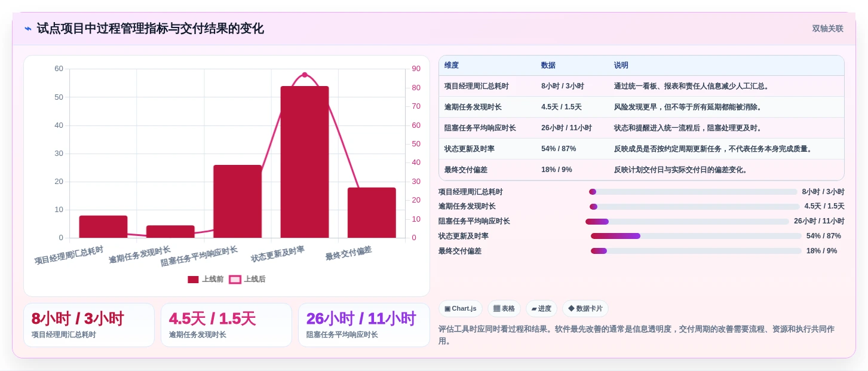Click the 表格 tag chip
This screenshot has height=371, width=868.
504,308
